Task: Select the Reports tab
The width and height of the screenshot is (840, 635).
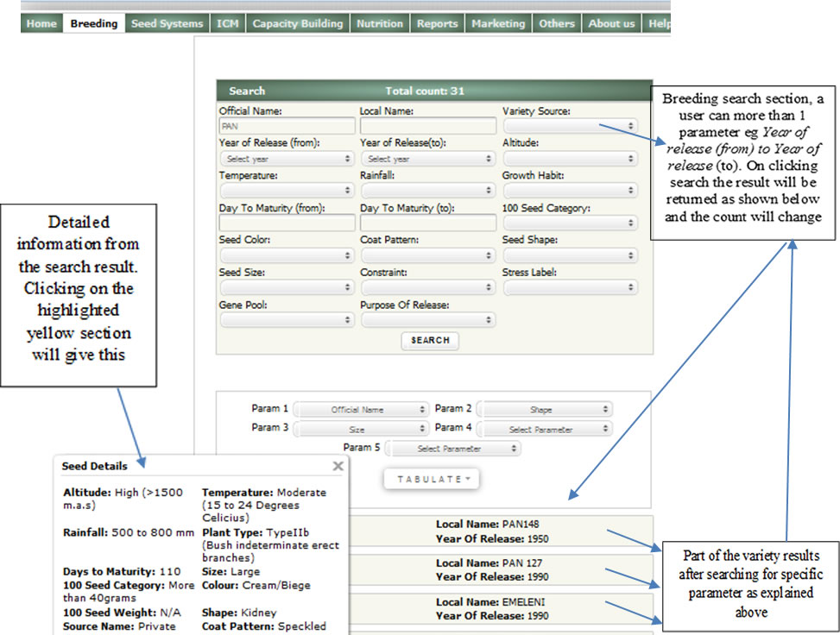Action: click(x=437, y=24)
